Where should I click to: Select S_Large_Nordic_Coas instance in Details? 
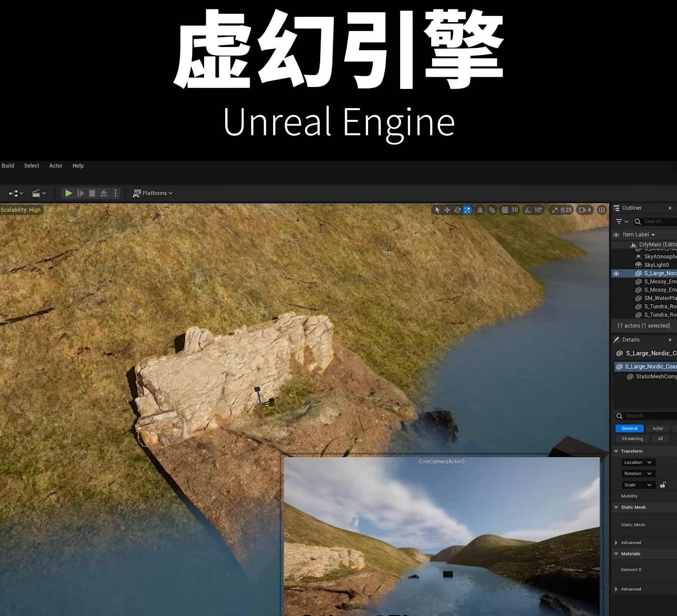pos(646,366)
